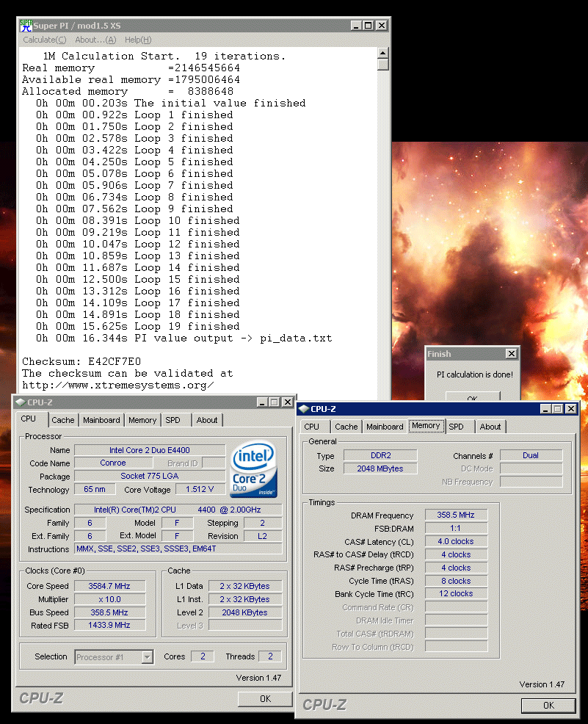The height and width of the screenshot is (724, 588).
Task: Click the Checksum: E42CF7E0 line
Action: click(x=81, y=361)
